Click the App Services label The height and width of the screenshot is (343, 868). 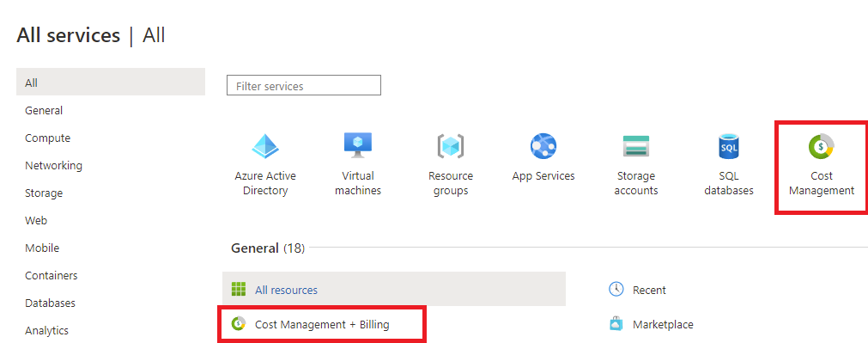coord(543,176)
